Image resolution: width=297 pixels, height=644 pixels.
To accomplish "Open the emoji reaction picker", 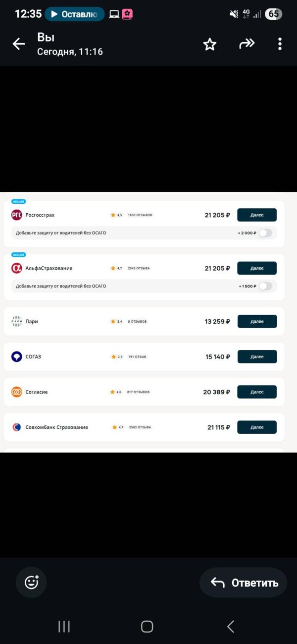I will [x=31, y=582].
